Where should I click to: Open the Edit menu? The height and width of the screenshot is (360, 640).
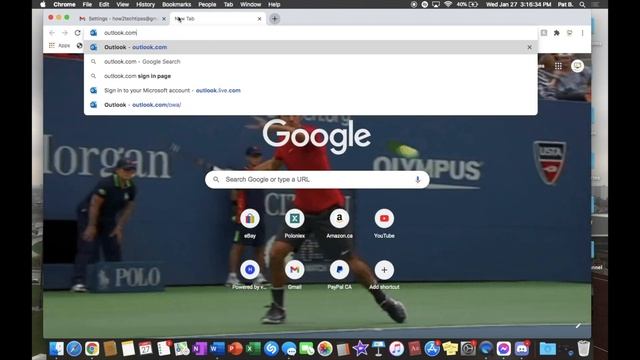[104, 4]
